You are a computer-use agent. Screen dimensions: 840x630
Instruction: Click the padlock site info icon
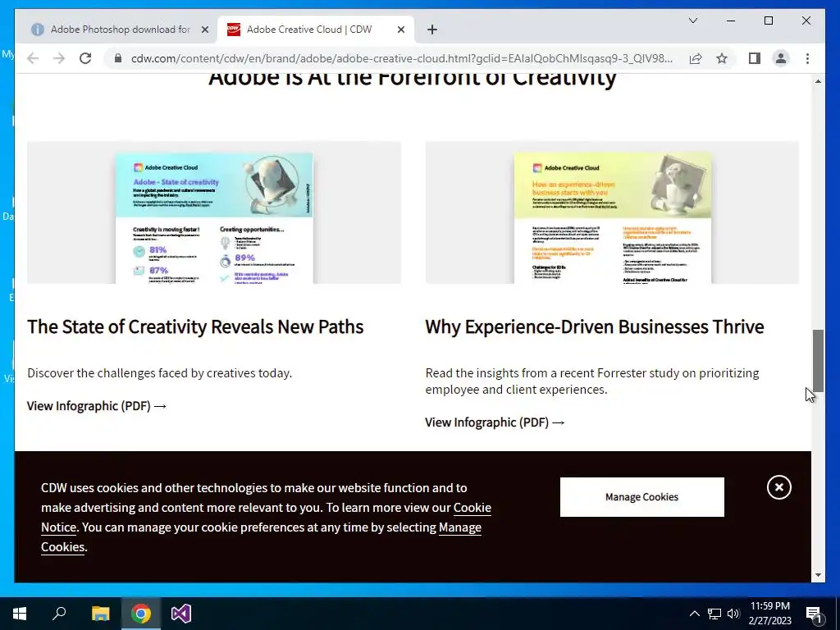point(118,58)
